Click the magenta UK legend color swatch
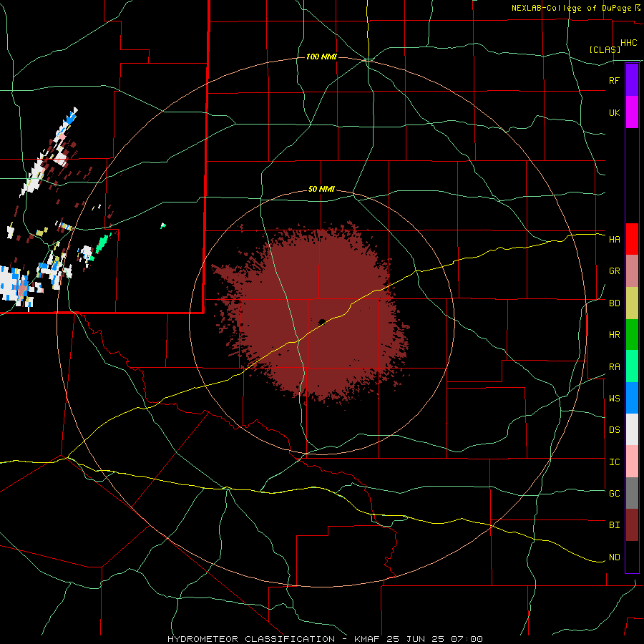This screenshot has height=644, width=644. point(632,112)
